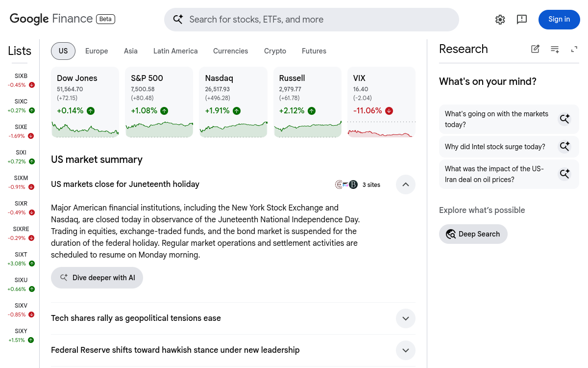Click SIXB red down arrow in Lists
Screen dimensions: 588x368
point(32,85)
